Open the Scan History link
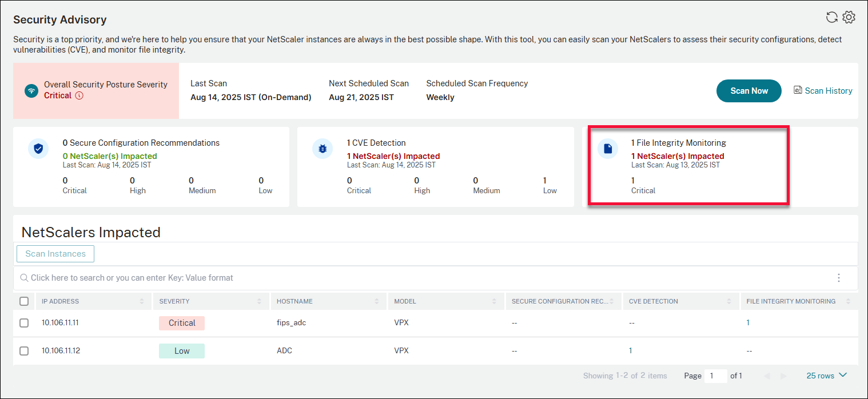 click(x=829, y=90)
